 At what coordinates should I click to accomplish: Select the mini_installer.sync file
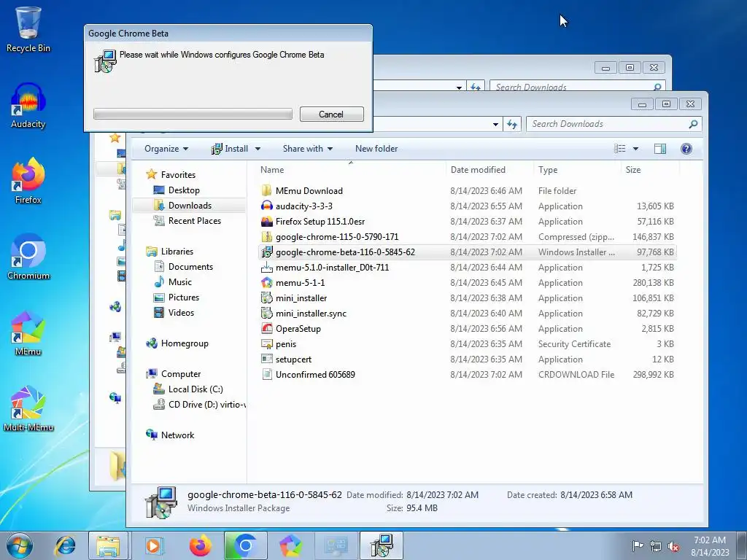tap(311, 314)
